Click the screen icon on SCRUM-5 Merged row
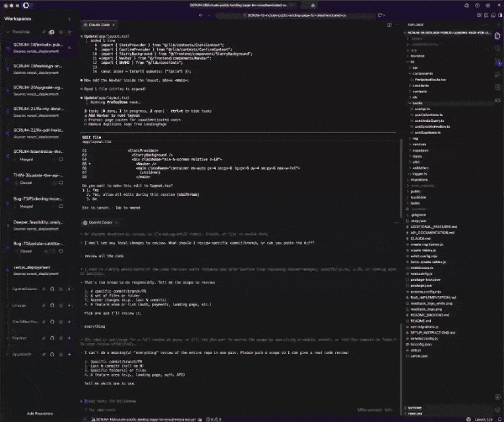This screenshot has width=504, height=422. click(x=61, y=160)
